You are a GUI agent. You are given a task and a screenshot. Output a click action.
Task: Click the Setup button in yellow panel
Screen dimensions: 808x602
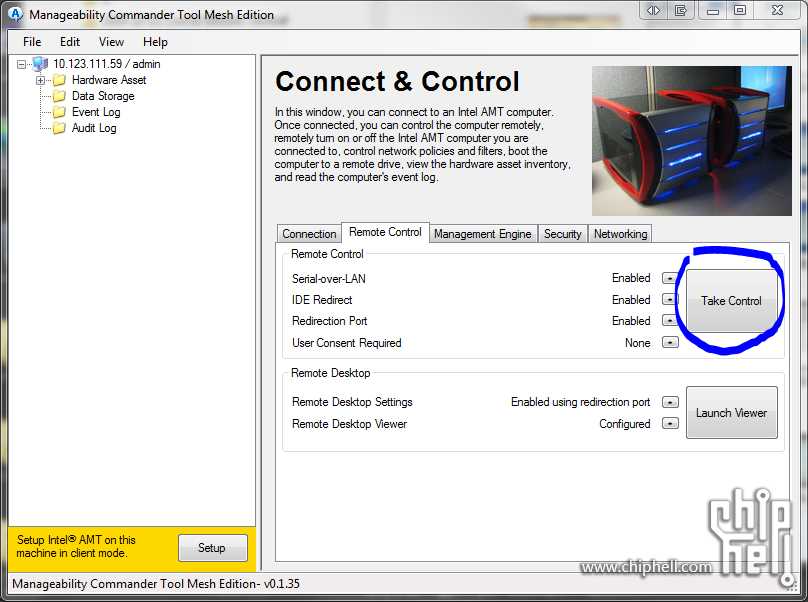[x=212, y=547]
